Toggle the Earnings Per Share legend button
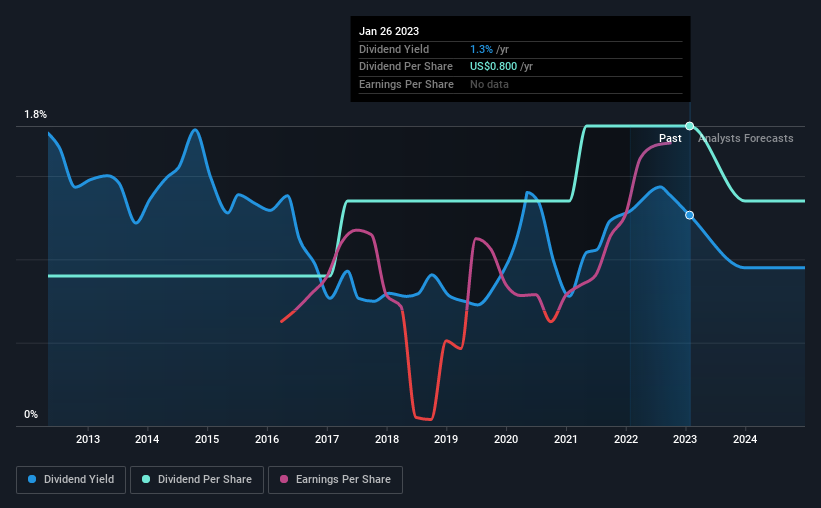The height and width of the screenshot is (508, 821). pos(335,480)
